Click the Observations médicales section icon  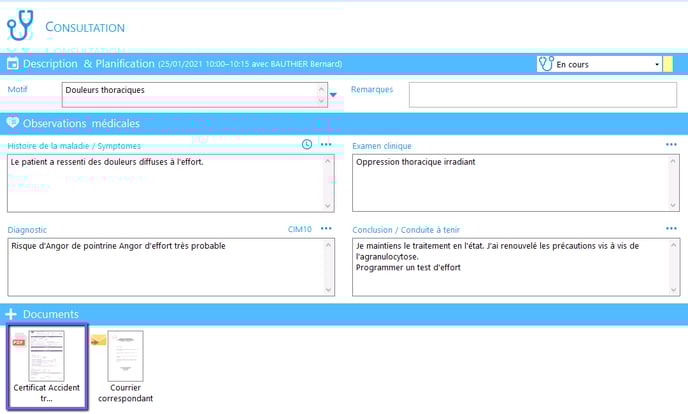[x=13, y=123]
